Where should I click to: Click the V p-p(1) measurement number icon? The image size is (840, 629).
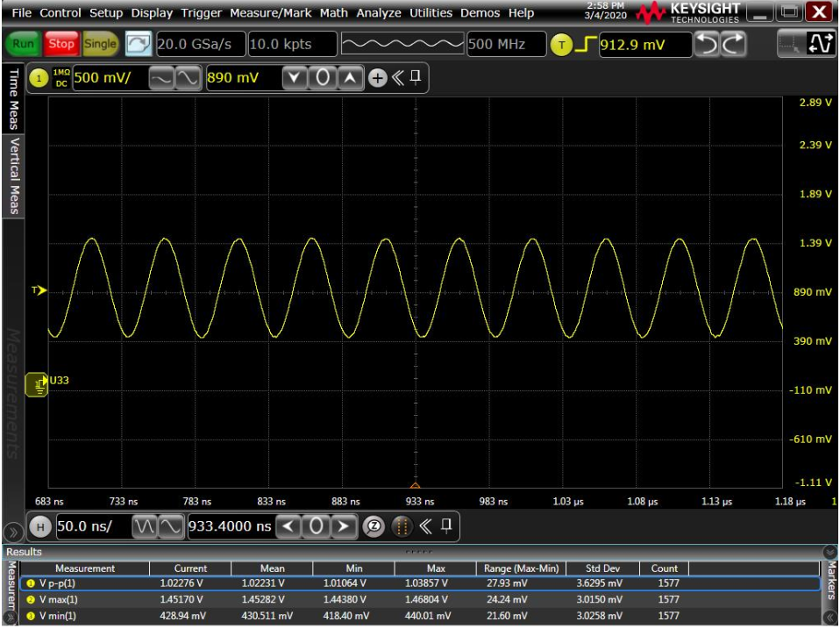tap(31, 583)
